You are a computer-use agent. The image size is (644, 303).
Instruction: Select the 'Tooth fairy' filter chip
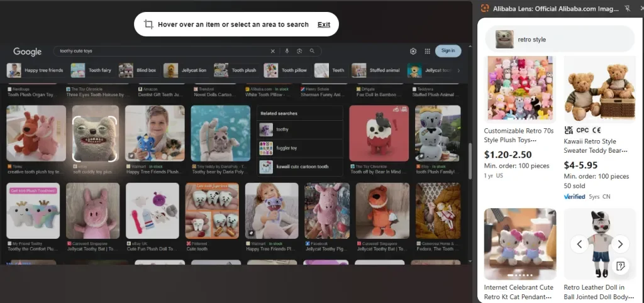tap(92, 70)
